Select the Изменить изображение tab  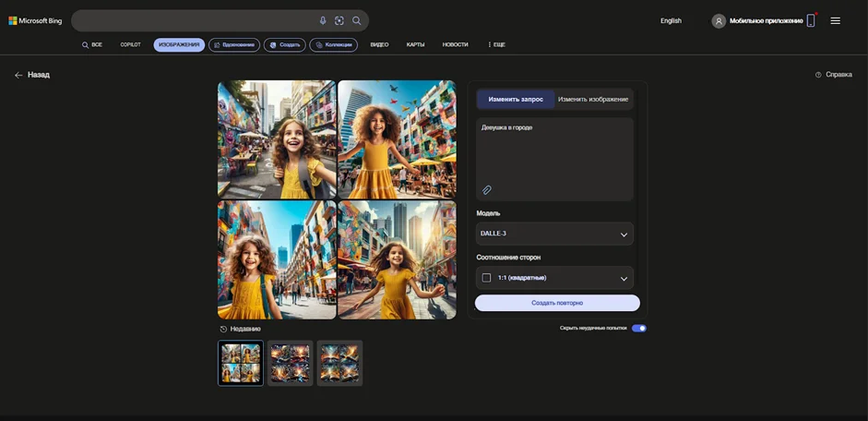point(593,99)
